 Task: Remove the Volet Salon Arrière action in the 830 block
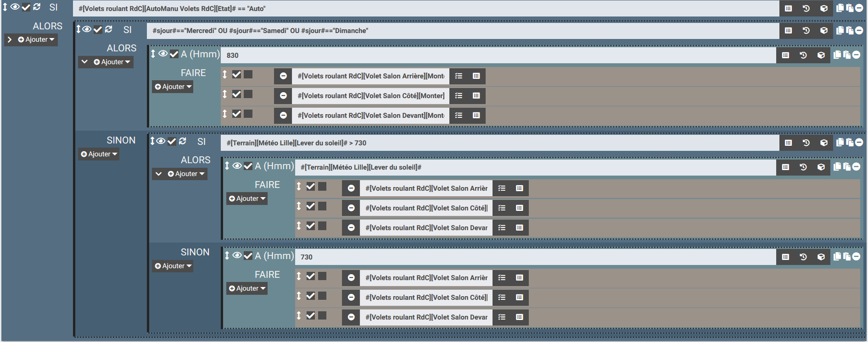pos(283,76)
